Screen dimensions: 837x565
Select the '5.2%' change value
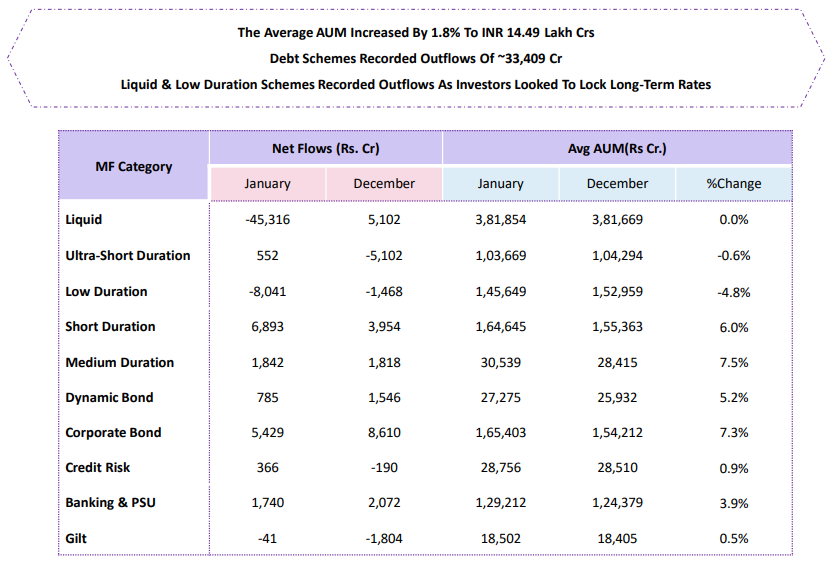(x=734, y=397)
